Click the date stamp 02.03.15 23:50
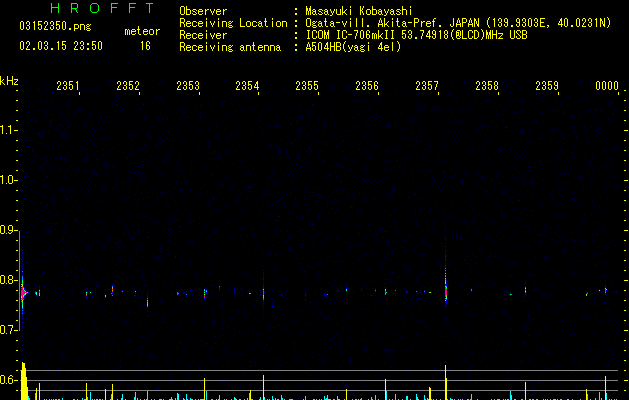Image resolution: width=629 pixels, height=400 pixels. point(61,46)
